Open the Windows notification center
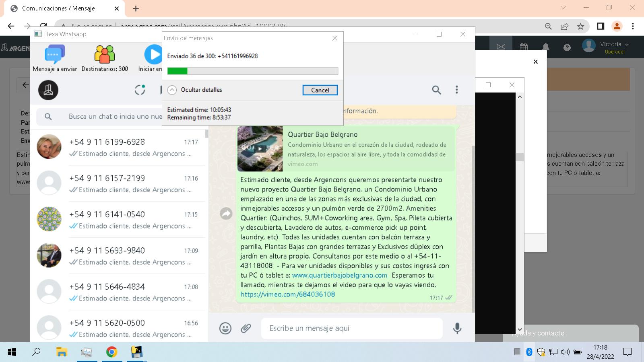 click(x=627, y=352)
